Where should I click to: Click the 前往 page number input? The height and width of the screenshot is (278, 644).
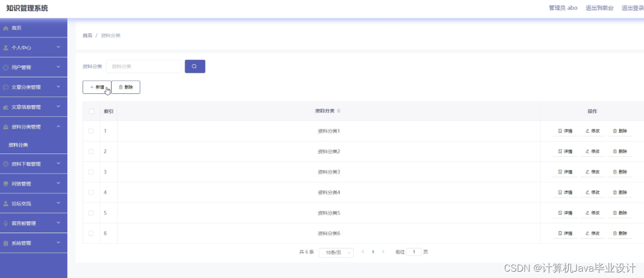click(x=414, y=252)
